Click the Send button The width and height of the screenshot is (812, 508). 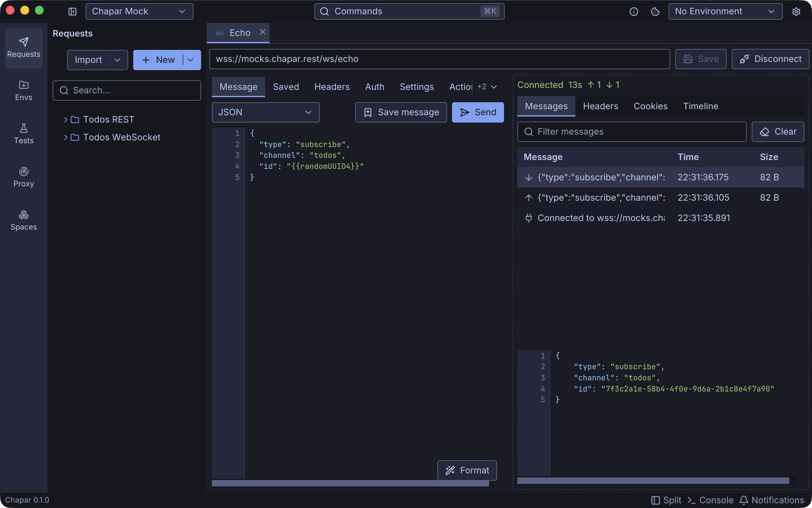pos(478,112)
